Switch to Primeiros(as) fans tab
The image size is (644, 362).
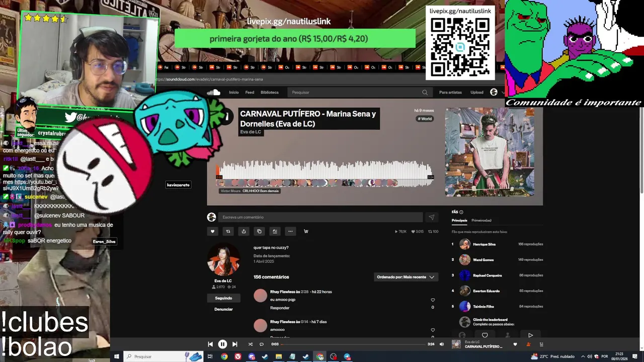[481, 220]
